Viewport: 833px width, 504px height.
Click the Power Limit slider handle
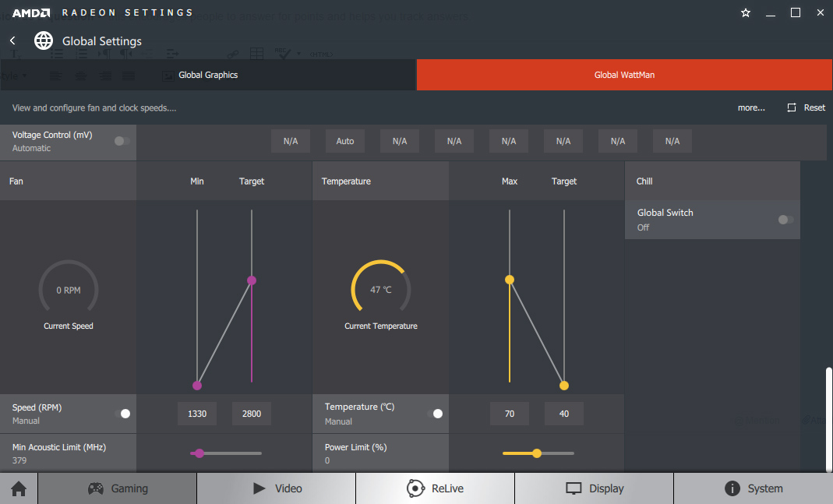tap(536, 453)
